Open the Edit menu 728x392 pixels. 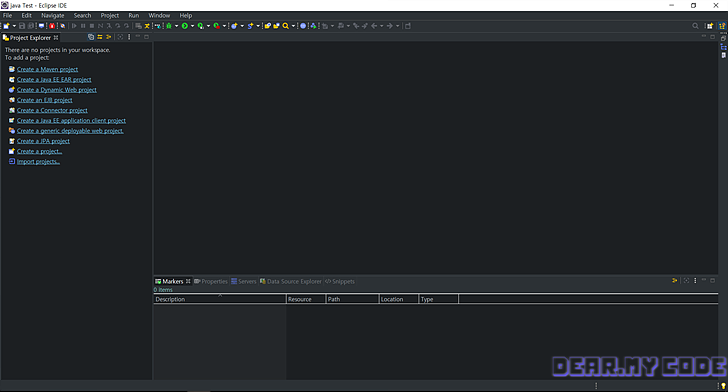click(26, 15)
